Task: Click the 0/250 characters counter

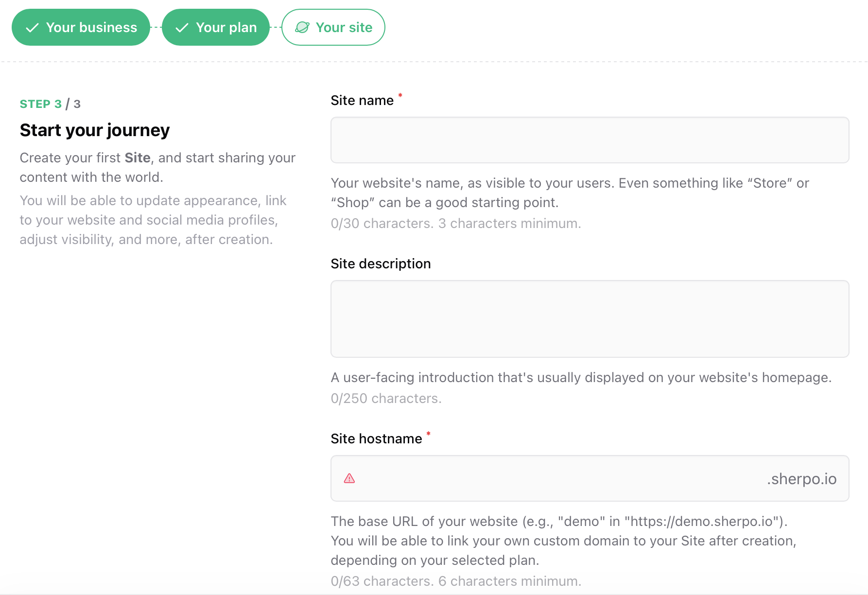Action: (x=386, y=398)
